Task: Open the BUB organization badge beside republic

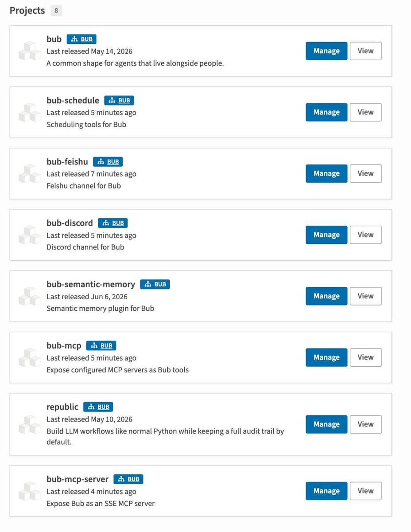Action: (x=98, y=407)
